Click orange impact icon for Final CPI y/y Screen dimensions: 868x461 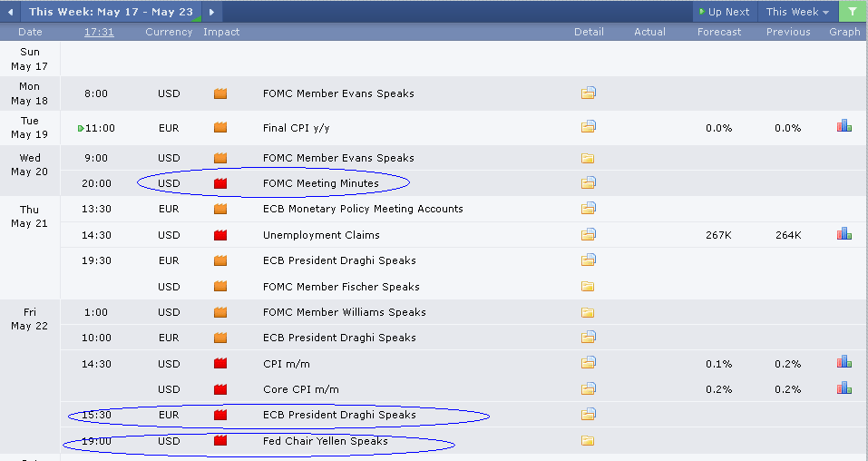click(220, 128)
